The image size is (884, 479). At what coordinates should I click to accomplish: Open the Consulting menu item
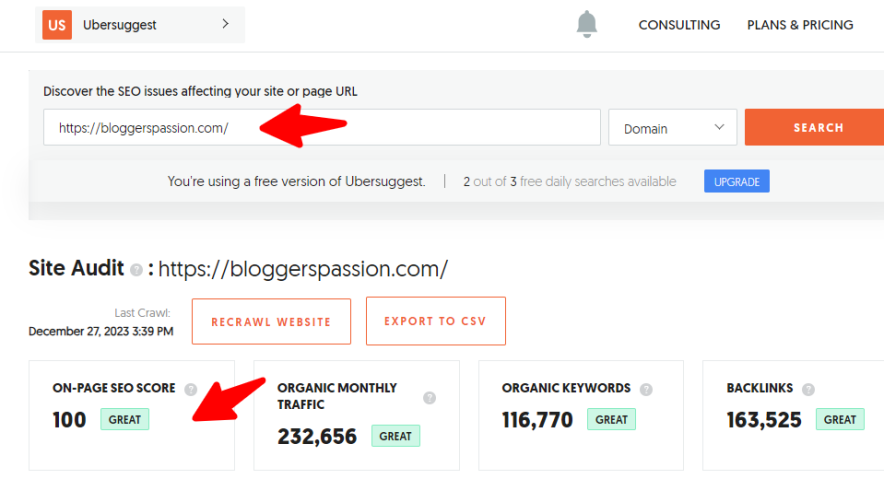[679, 25]
